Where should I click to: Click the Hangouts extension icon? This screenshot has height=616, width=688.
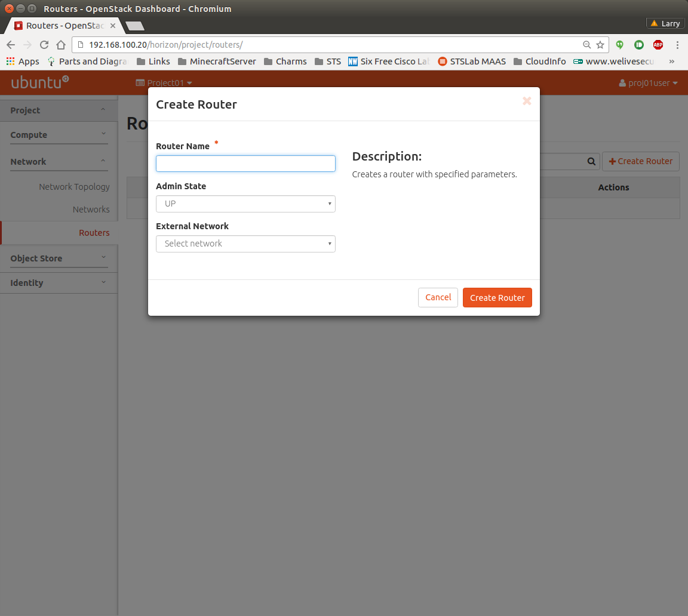click(620, 45)
